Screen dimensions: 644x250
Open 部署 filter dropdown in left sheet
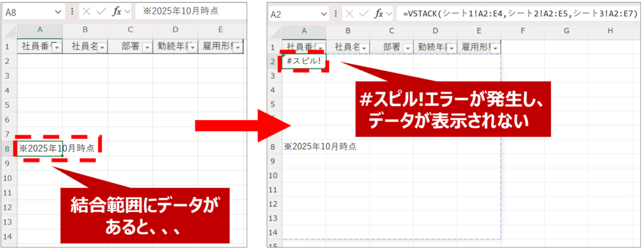(147, 48)
